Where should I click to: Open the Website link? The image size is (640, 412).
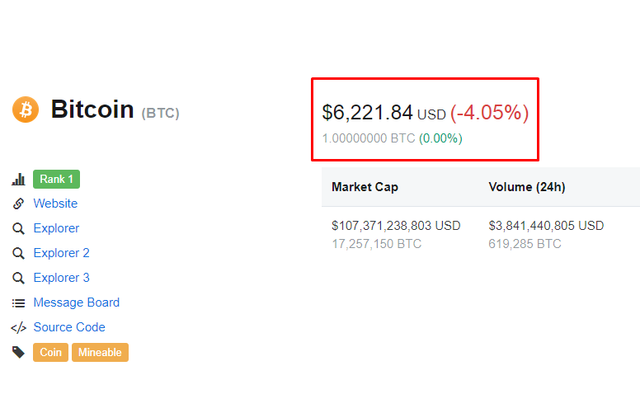pos(55,204)
